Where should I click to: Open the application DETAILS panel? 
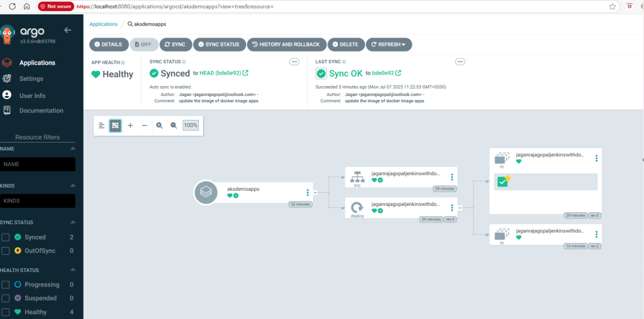point(108,45)
